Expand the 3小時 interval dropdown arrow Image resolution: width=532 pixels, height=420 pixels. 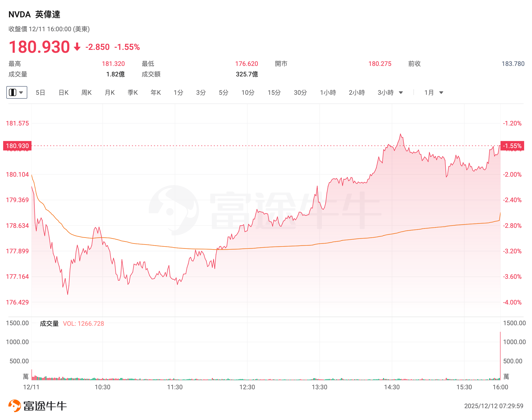pyautogui.click(x=401, y=93)
